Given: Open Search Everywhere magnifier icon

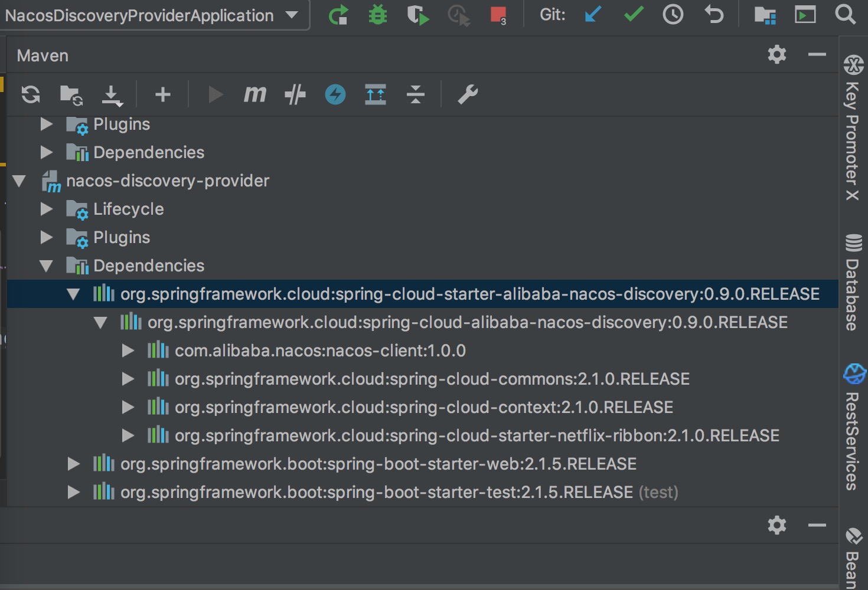Looking at the screenshot, I should [846, 14].
